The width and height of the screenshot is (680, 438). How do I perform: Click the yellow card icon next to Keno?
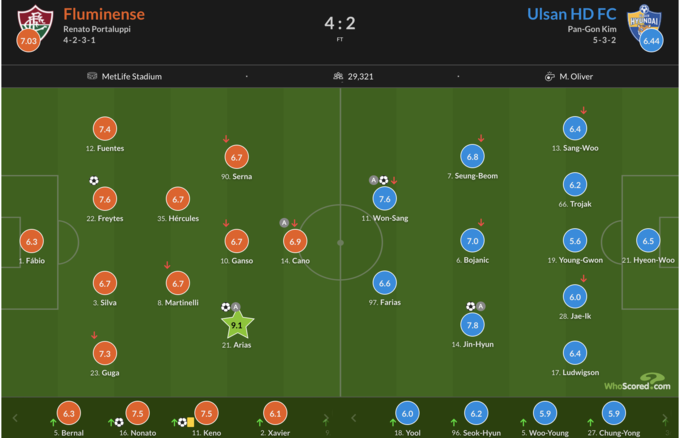190,422
